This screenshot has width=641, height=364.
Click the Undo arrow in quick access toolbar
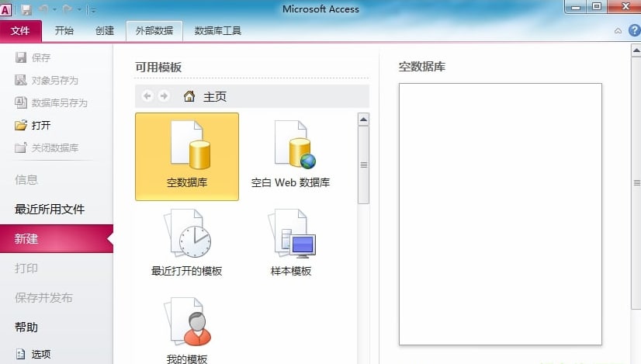pos(43,9)
